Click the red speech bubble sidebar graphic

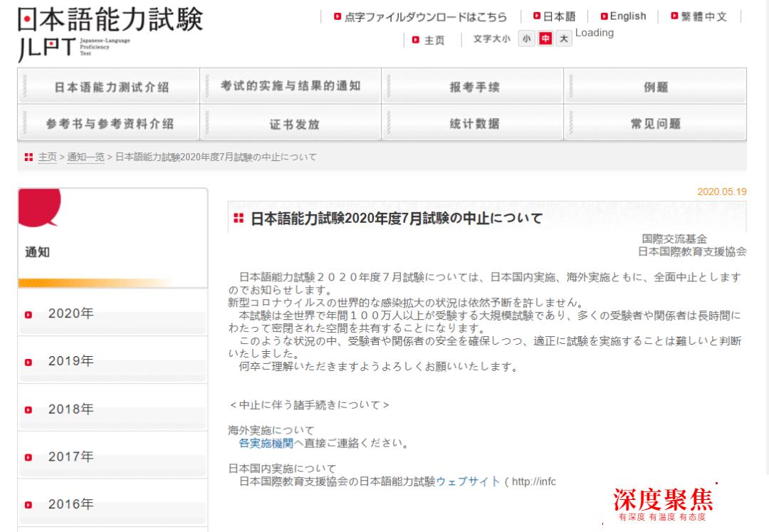(39, 208)
